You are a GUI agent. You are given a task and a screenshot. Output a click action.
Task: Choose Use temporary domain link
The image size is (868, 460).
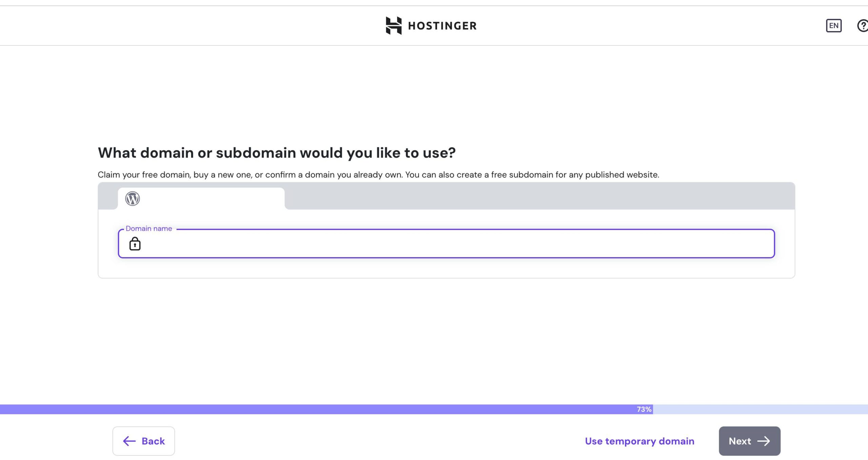pos(639,441)
